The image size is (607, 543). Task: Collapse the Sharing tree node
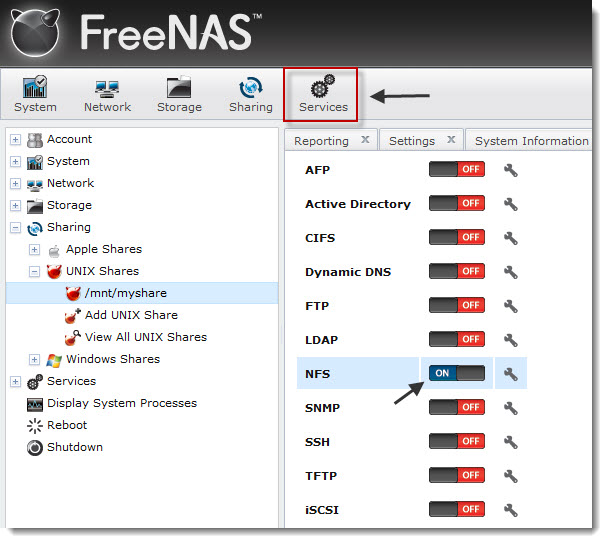point(15,228)
